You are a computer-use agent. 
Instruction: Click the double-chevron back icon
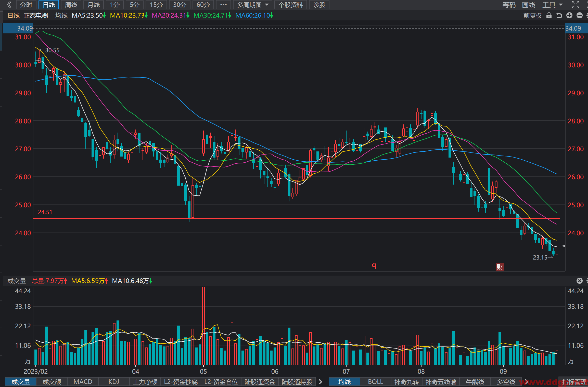click(x=9, y=5)
